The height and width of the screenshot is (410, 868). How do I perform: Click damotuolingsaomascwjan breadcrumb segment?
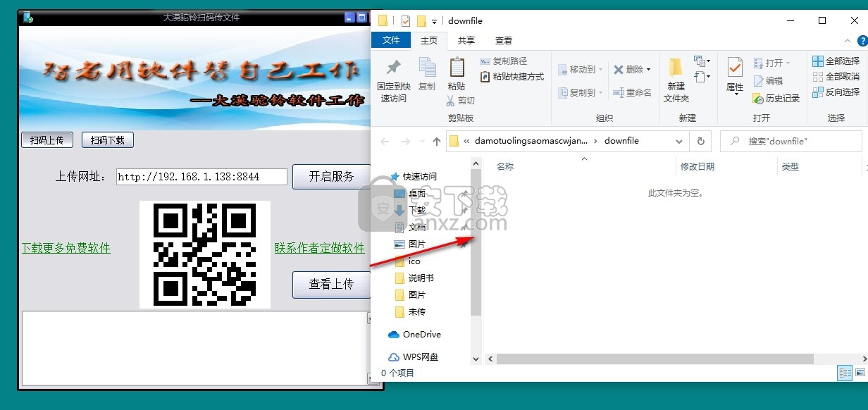(x=531, y=141)
